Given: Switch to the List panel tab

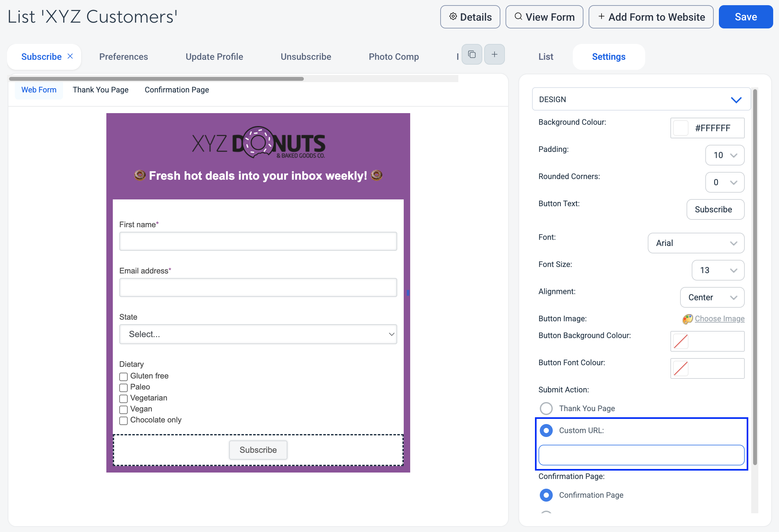Looking at the screenshot, I should click(546, 57).
